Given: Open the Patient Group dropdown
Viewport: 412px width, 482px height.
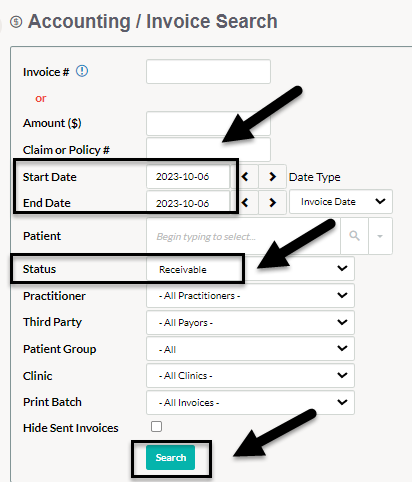Looking at the screenshot, I should click(x=250, y=349).
